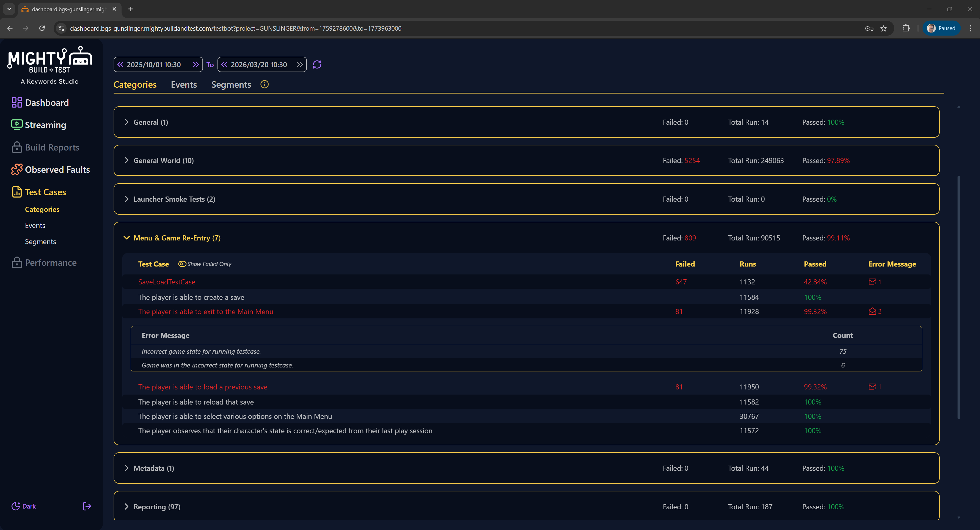This screenshot has width=980, height=530.
Task: Click the end date field 2026/03/20 10:30
Action: pos(259,64)
